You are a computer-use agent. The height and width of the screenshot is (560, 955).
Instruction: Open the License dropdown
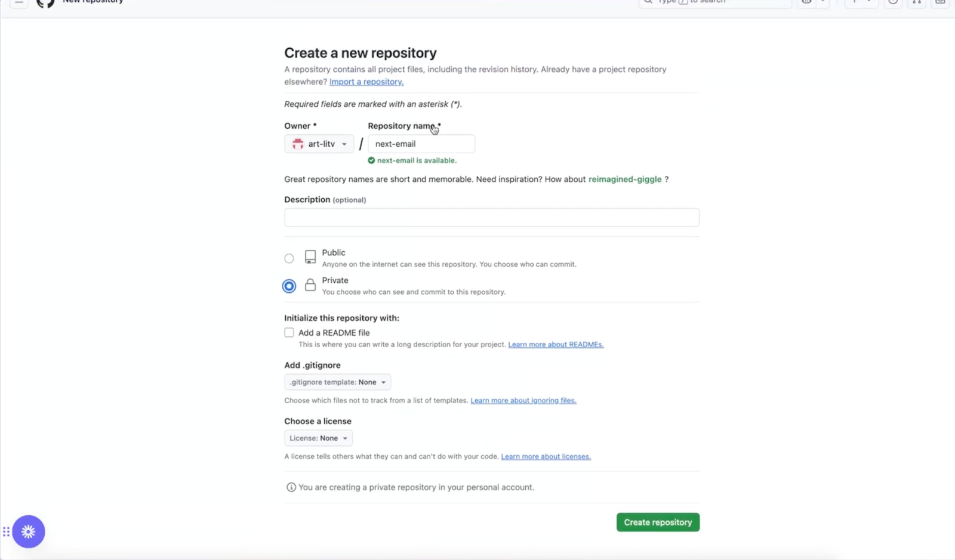coord(318,437)
